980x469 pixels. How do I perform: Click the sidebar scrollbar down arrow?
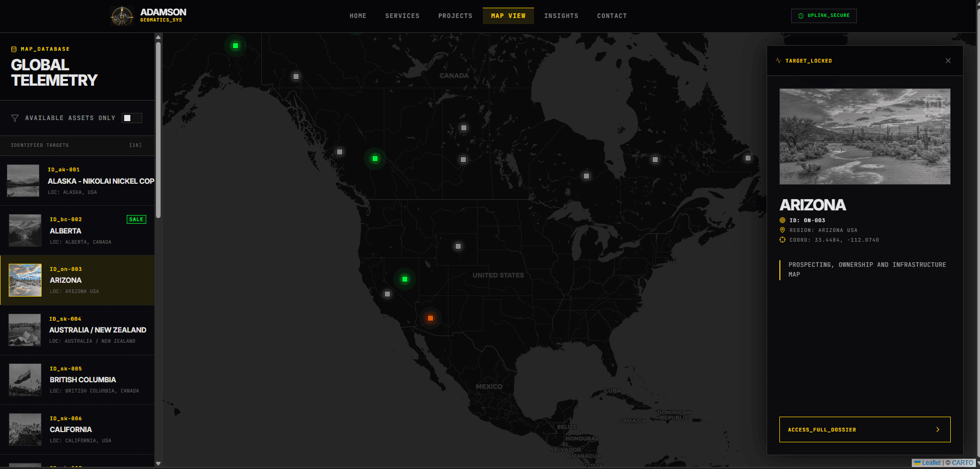pyautogui.click(x=159, y=463)
